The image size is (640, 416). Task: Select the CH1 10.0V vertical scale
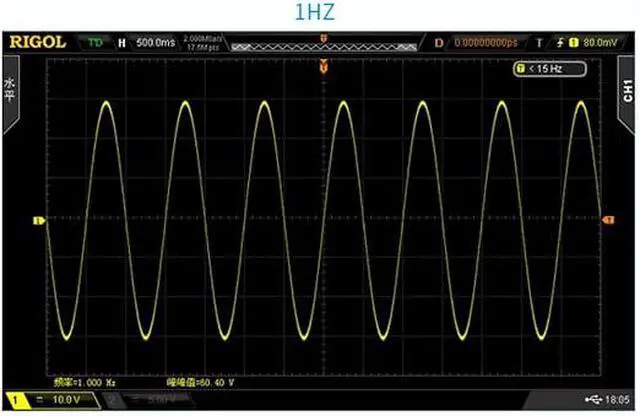pyautogui.click(x=62, y=399)
